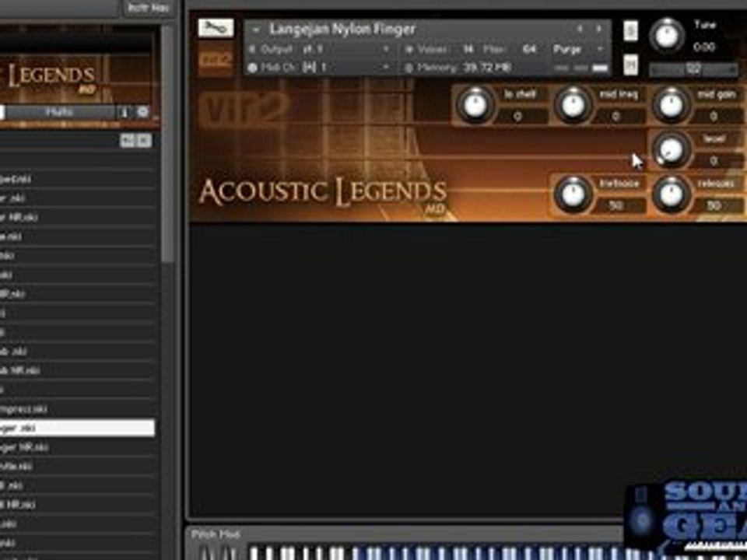Click the mid freq value field
The image size is (747, 560).
[x=617, y=116]
